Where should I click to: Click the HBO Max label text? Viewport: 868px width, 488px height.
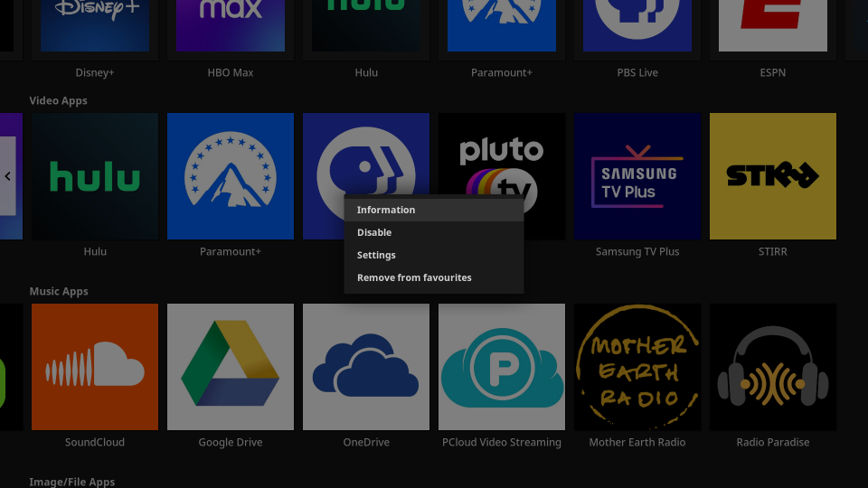231,72
